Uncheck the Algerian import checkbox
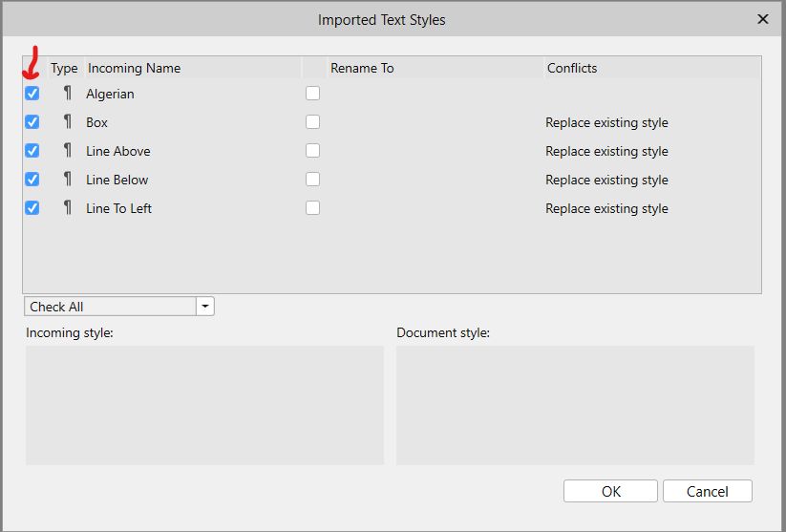This screenshot has width=786, height=532. tap(32, 94)
